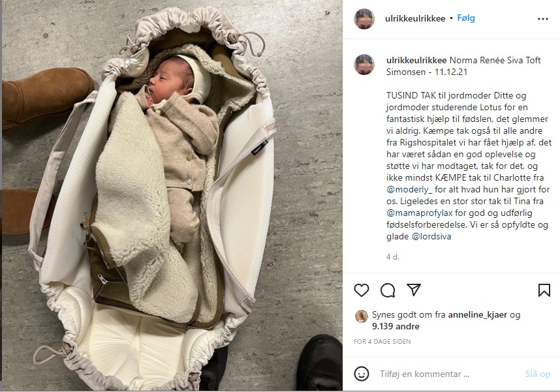Viewport: 560px width, 392px height.
Task: Follow ulrikkeulrikkee with Følg button
Action: 466,18
